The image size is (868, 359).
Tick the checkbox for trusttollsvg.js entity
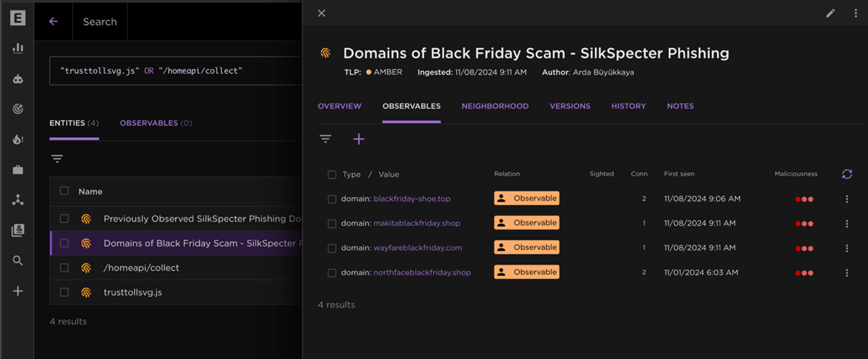point(64,292)
